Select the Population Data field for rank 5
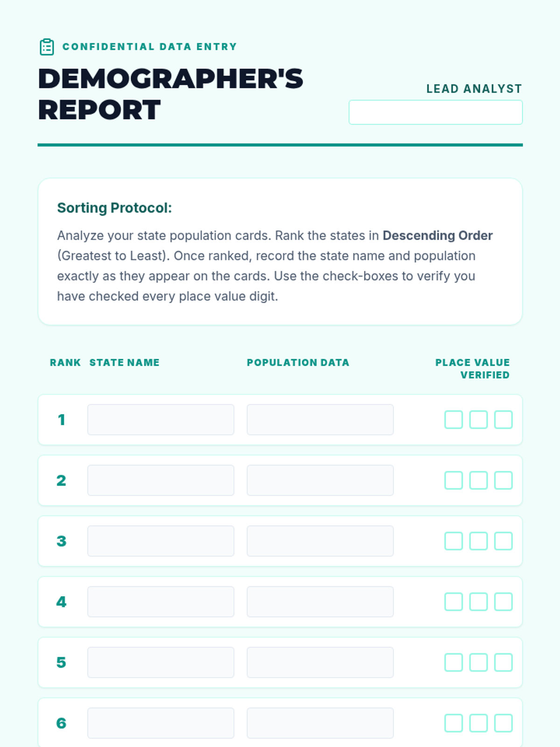Viewport: 560px width, 747px height. point(320,662)
